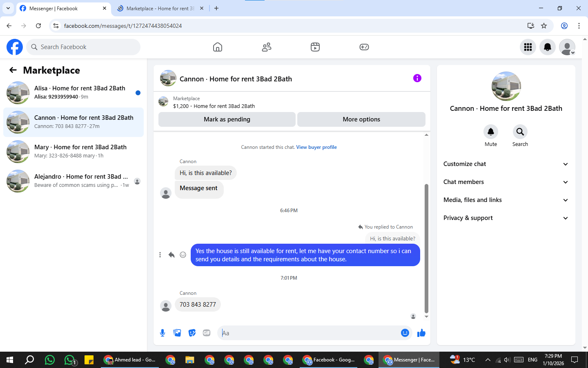Expand the Customize chat section
The width and height of the screenshot is (588, 368).
click(506, 164)
